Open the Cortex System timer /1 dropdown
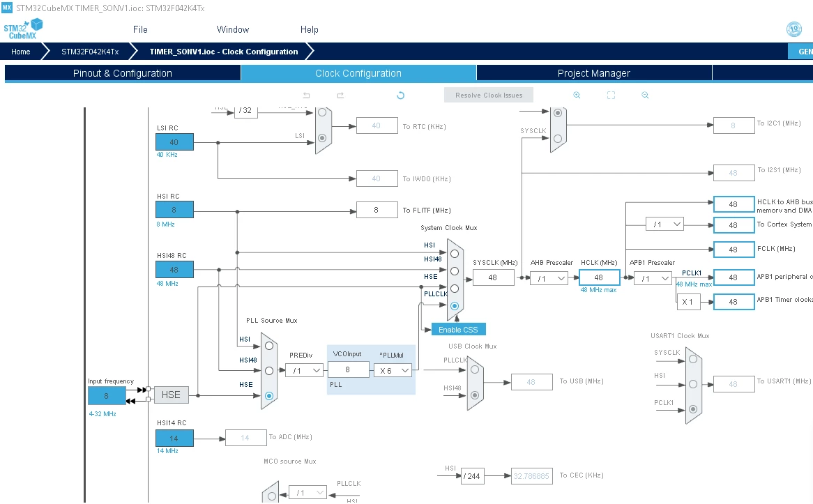Screen dimensions: 813x504 664,224
